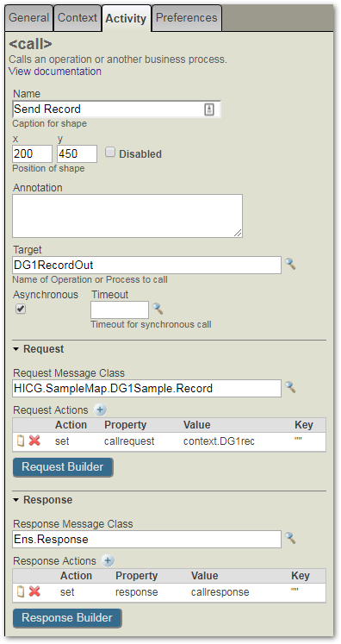This screenshot has width=341, height=644.
Task: Check the Disabled checkbox
Action: [x=109, y=153]
